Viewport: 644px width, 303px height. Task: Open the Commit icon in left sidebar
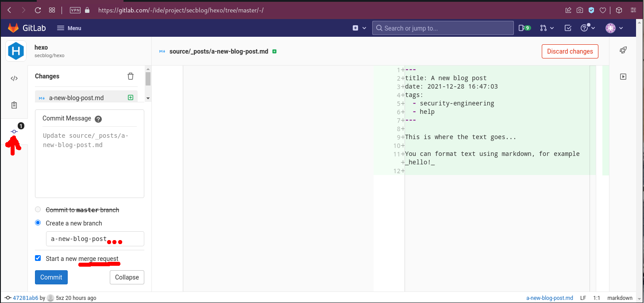14,132
